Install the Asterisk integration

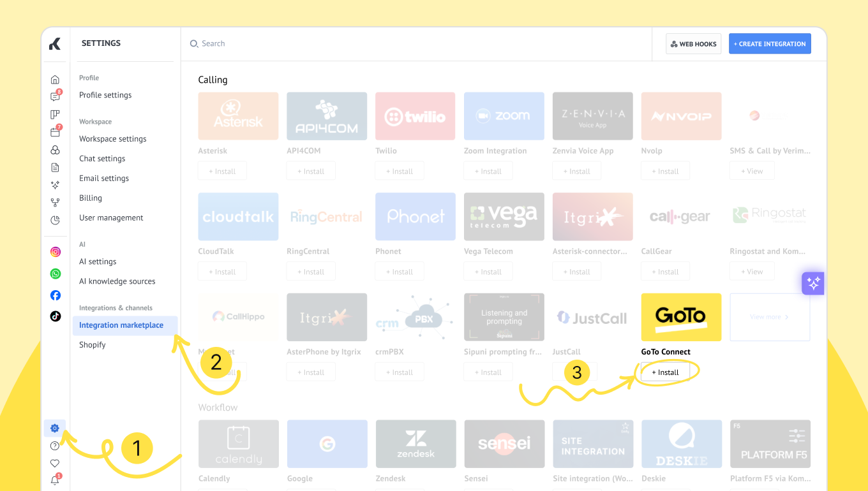point(222,172)
